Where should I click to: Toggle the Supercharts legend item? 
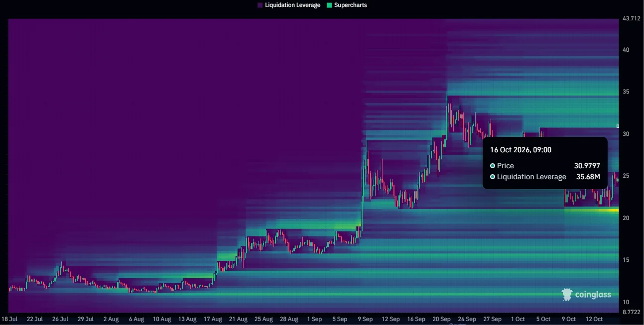347,5
